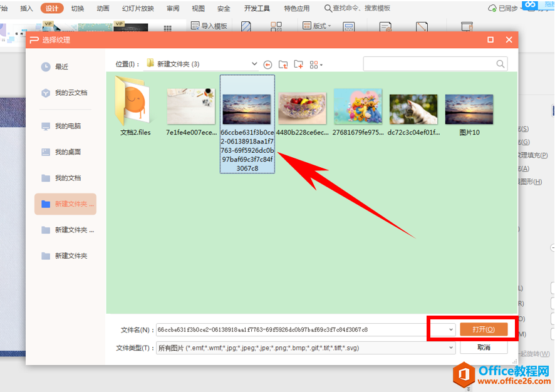Open the 版式 layout dropdown
Image resolution: width=555 pixels, height=392 pixels.
[x=317, y=26]
